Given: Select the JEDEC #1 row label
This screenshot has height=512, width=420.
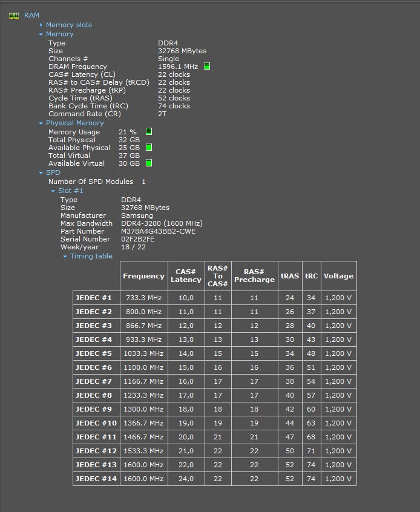Looking at the screenshot, I should coord(94,298).
